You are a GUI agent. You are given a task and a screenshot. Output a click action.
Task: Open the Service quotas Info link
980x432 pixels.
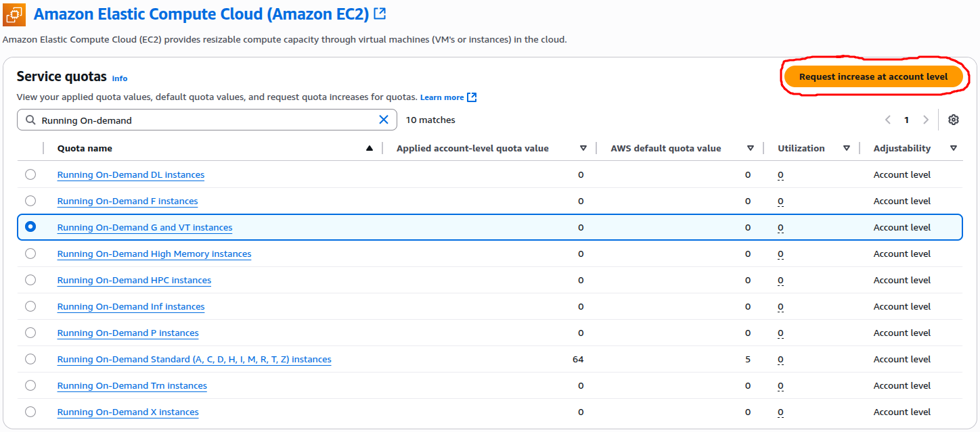point(119,78)
